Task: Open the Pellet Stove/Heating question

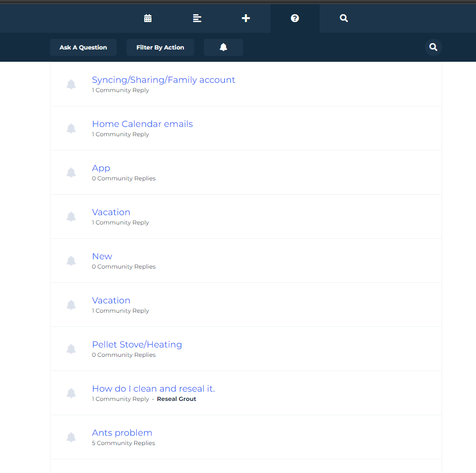Action: point(137,345)
